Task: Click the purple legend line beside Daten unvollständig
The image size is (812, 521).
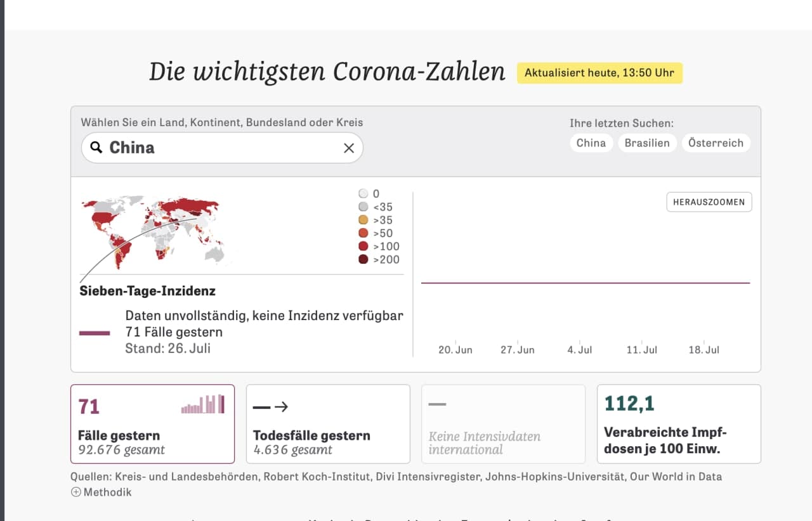Action: pos(95,333)
